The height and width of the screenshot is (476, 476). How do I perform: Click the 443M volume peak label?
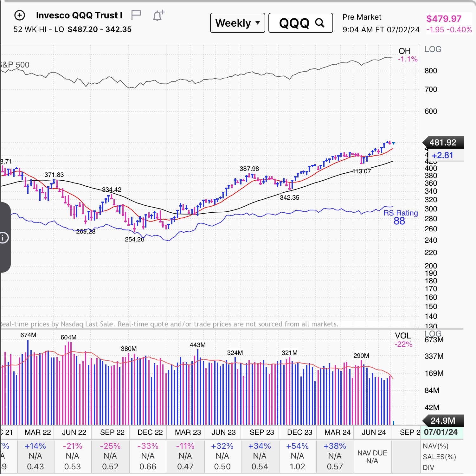[198, 345]
